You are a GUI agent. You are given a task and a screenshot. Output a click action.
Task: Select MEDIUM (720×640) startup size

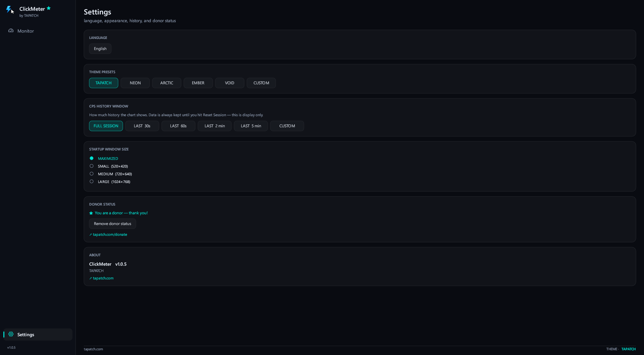click(111, 174)
